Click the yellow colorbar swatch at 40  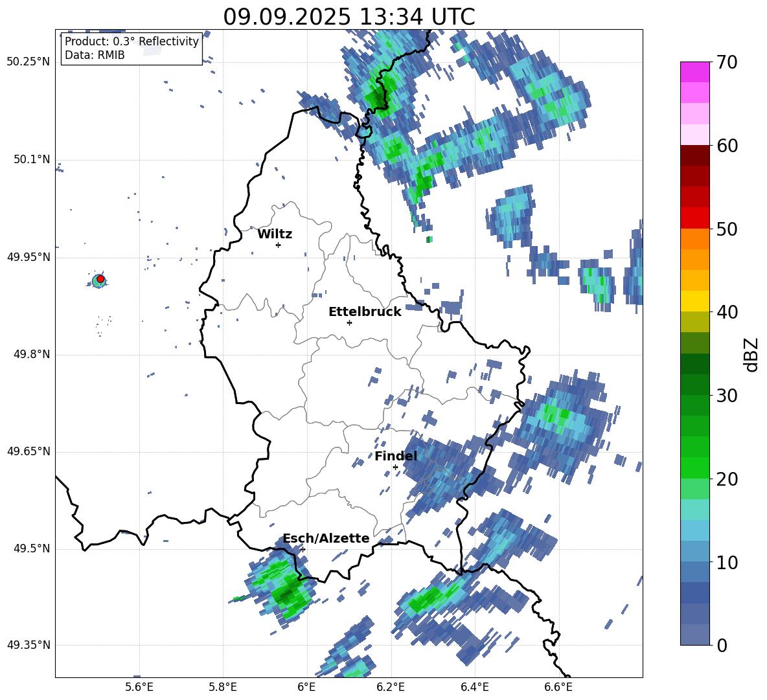click(x=694, y=301)
